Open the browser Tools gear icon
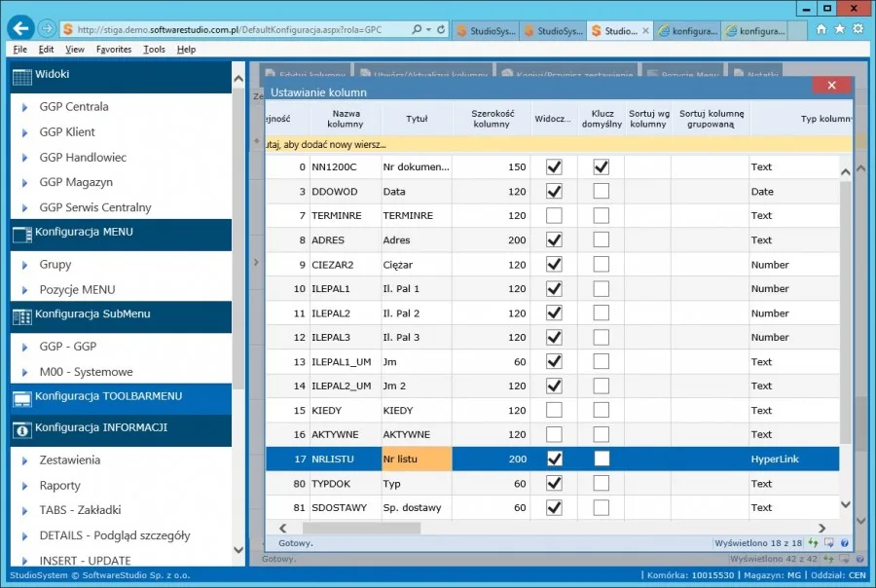 click(858, 29)
